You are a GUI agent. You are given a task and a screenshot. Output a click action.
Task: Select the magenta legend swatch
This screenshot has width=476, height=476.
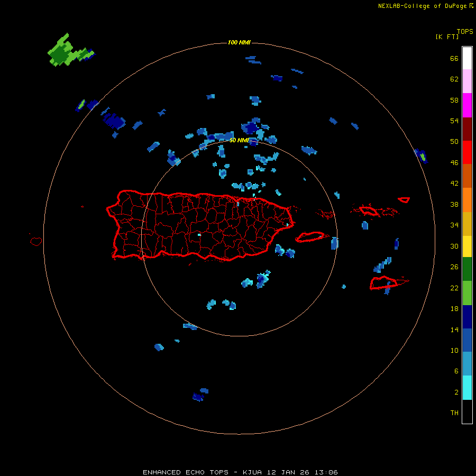[467, 105]
